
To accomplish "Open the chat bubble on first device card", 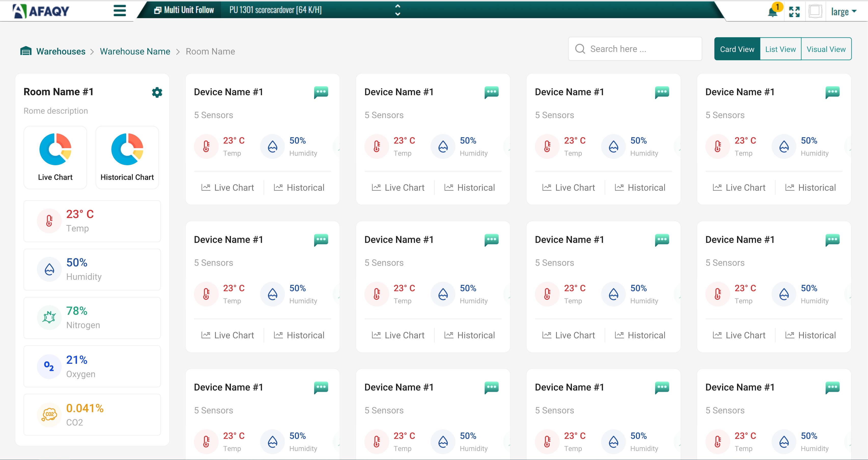I will 321,92.
